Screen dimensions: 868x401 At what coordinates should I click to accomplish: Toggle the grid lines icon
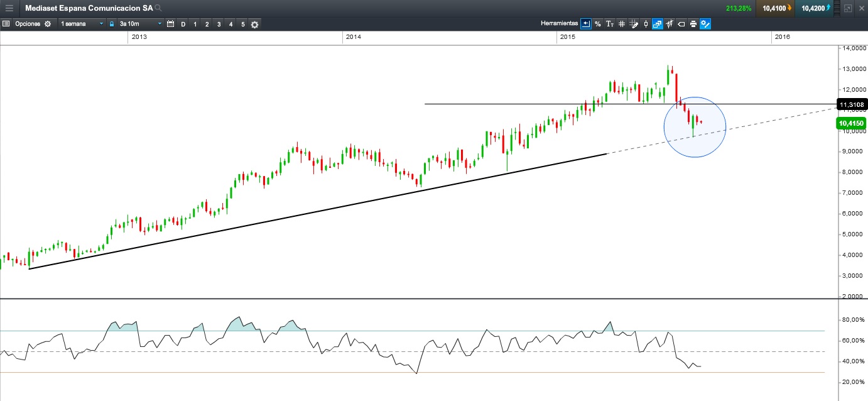click(x=621, y=24)
